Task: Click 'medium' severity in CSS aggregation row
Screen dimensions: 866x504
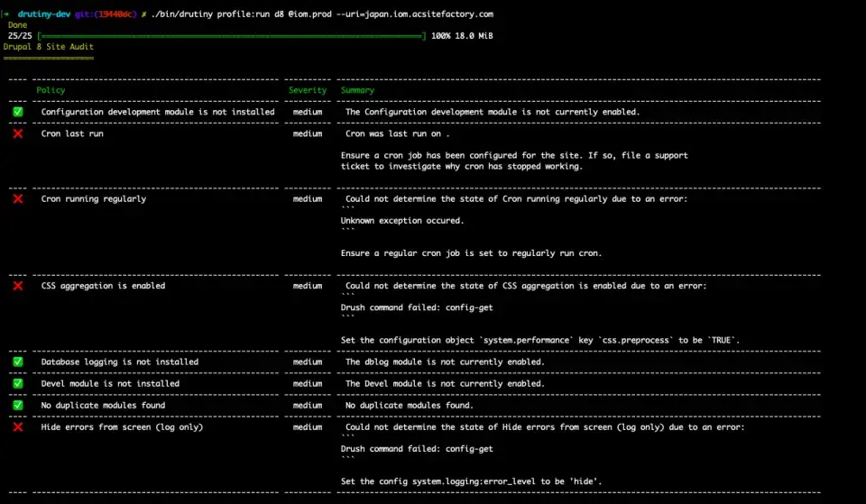Action: coord(308,286)
